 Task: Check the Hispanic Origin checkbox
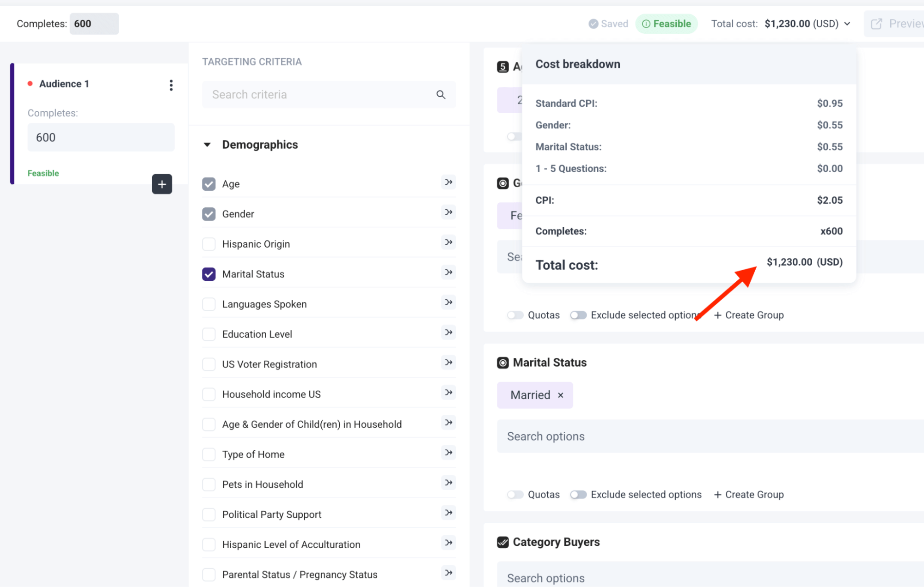209,244
